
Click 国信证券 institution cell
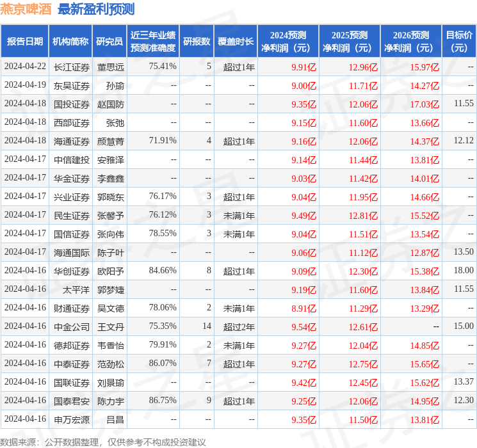72,234
